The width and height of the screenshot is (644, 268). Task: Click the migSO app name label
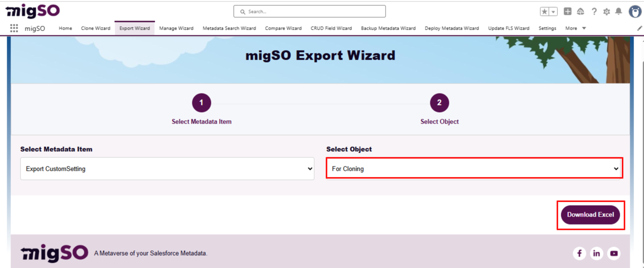[35, 28]
